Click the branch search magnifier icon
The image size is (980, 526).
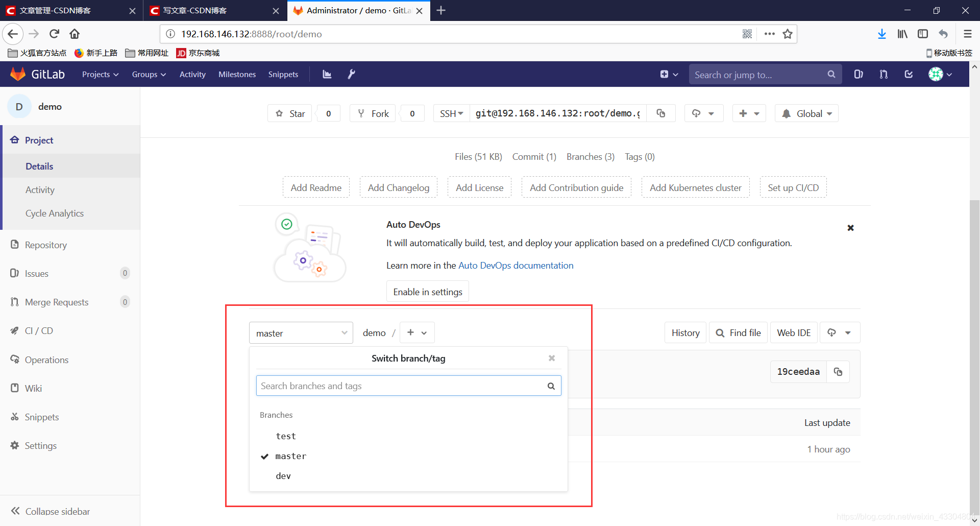coord(551,386)
